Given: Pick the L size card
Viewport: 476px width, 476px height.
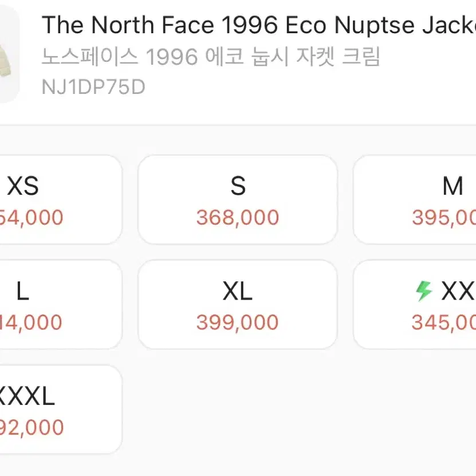Looking at the screenshot, I should [61, 305].
